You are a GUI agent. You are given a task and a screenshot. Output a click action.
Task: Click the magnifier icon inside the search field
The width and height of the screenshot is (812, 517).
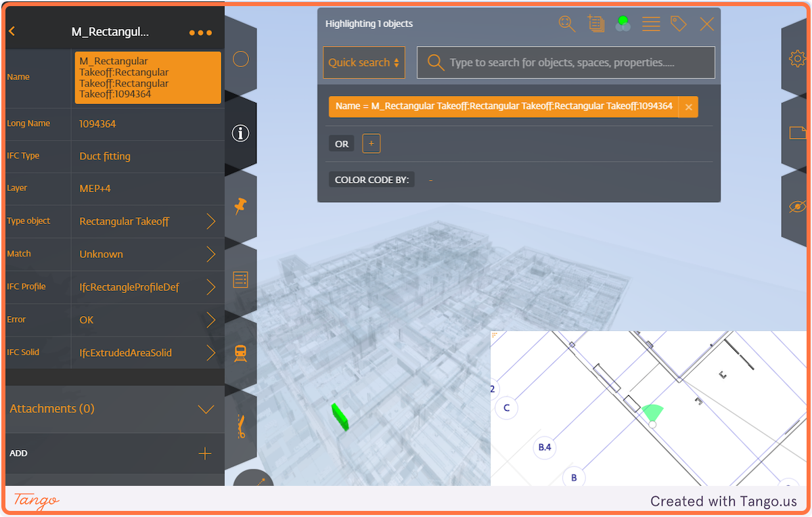click(436, 63)
